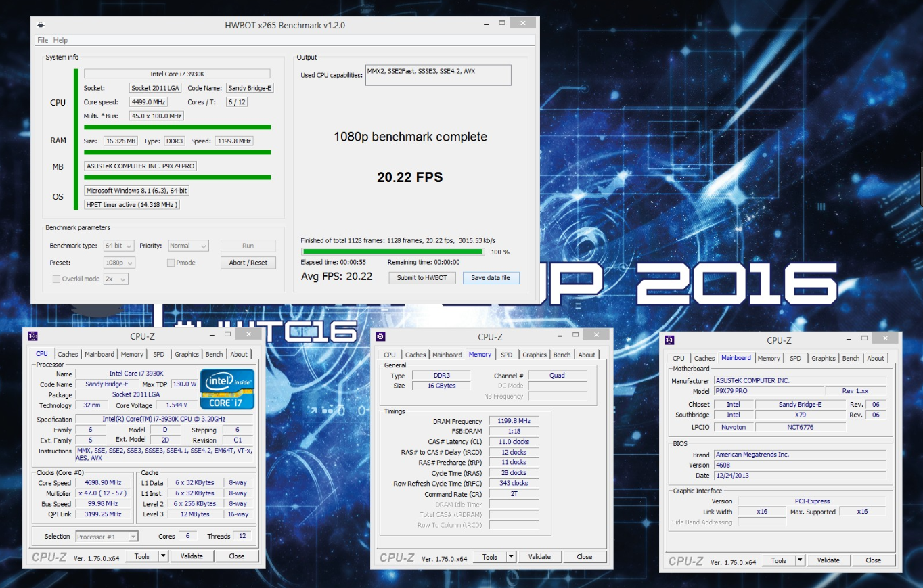Select CPU tab in middle CPU-Z window
The image size is (923, 588).
tap(390, 355)
